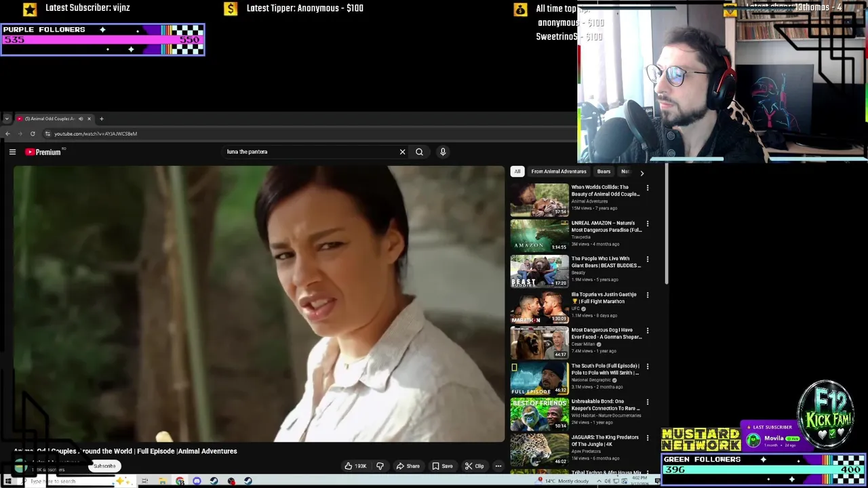Screen dimensions: 868x488
Task: Save video to a playlist
Action: (x=442, y=466)
